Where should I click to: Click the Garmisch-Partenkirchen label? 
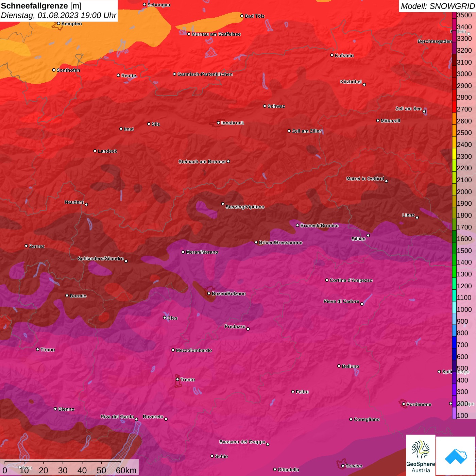tap(205, 74)
